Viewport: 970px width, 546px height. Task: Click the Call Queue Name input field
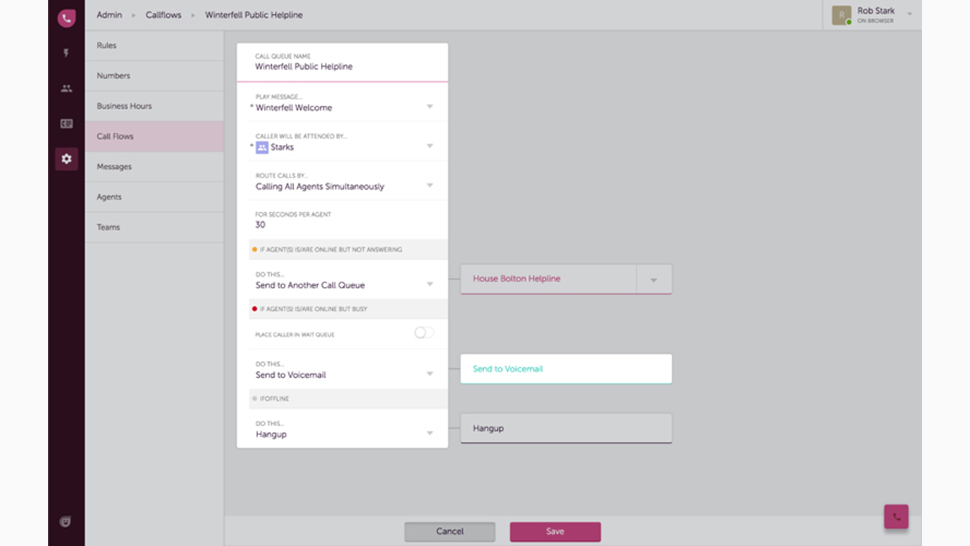click(x=342, y=62)
